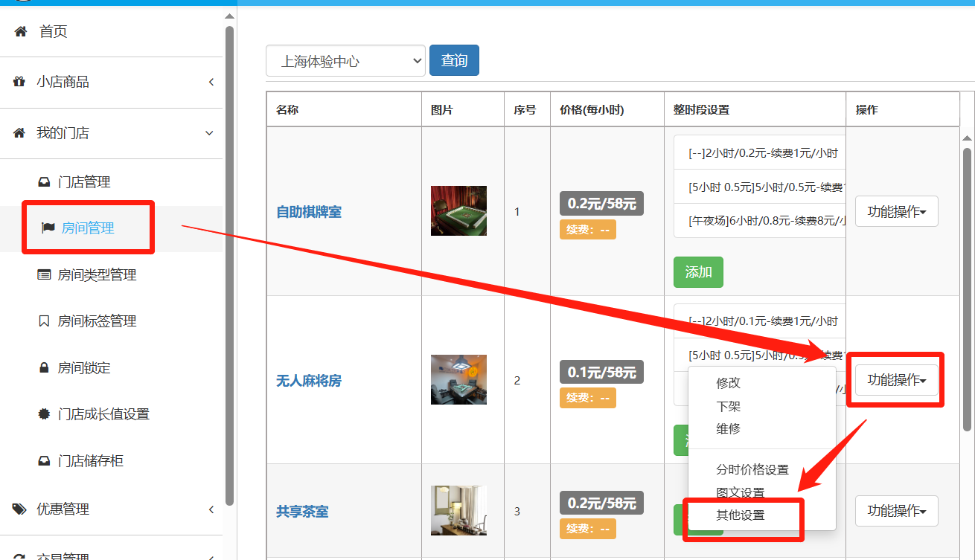975x560 pixels.
Task: Open the 无人麻将房 room name link
Action: [x=309, y=381]
